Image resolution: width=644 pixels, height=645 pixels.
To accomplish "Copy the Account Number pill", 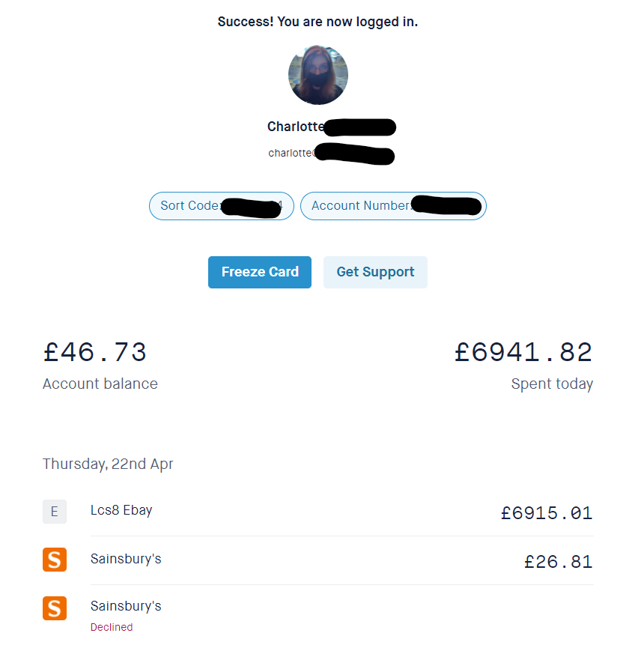I will (x=393, y=206).
